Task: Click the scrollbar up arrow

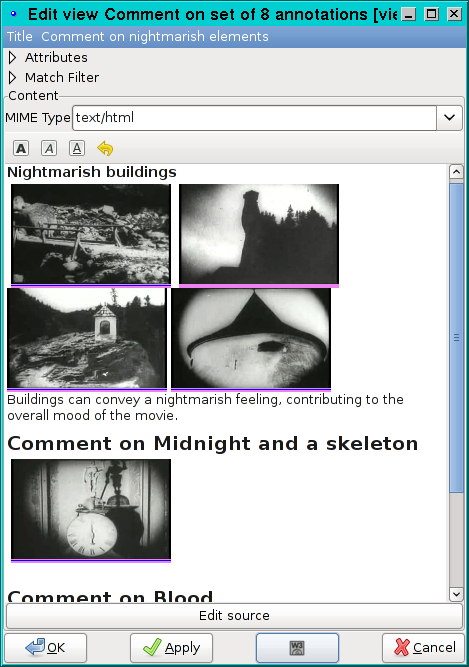Action: tap(456, 172)
